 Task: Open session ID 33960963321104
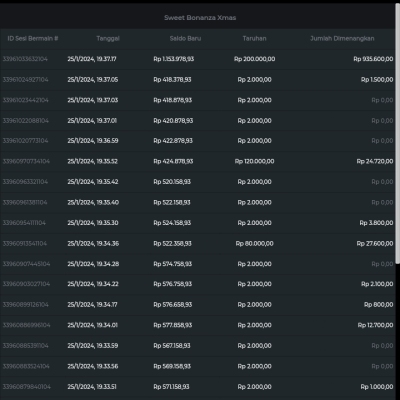(x=25, y=182)
